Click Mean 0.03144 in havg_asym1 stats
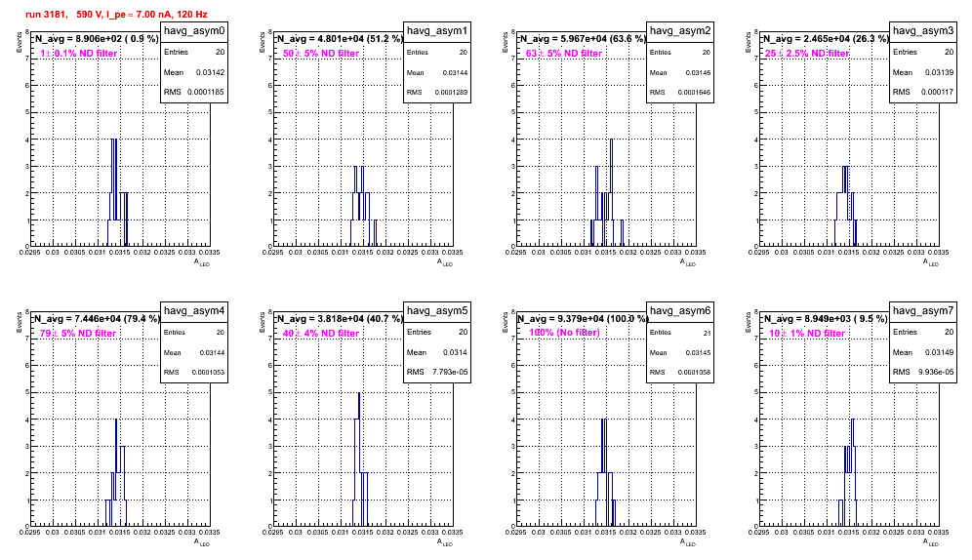This screenshot has height=560, width=972. (437, 72)
